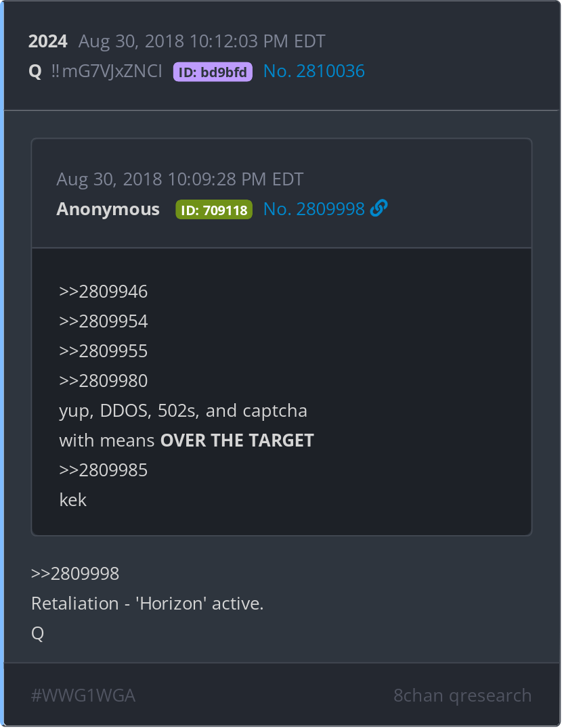Screen dimensions: 562x728
Task: Click the Q author name in header
Action: (35, 72)
